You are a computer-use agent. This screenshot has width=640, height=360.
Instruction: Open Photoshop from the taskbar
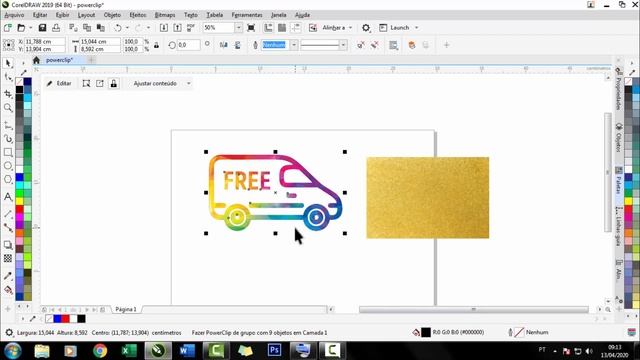(274, 350)
